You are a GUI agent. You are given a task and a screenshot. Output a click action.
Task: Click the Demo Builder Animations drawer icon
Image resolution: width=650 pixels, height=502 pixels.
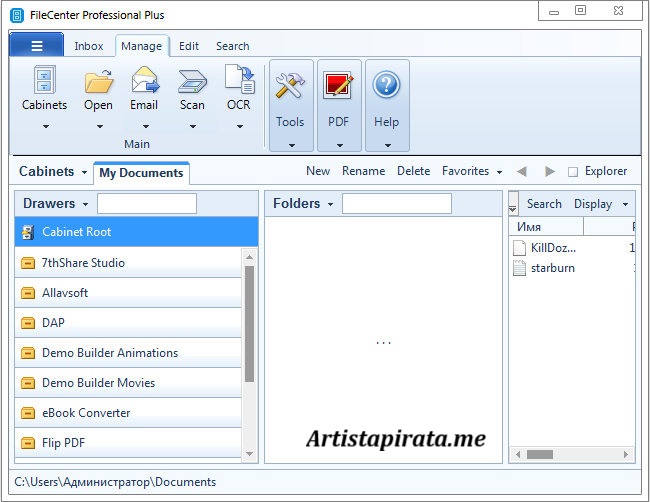coord(28,353)
